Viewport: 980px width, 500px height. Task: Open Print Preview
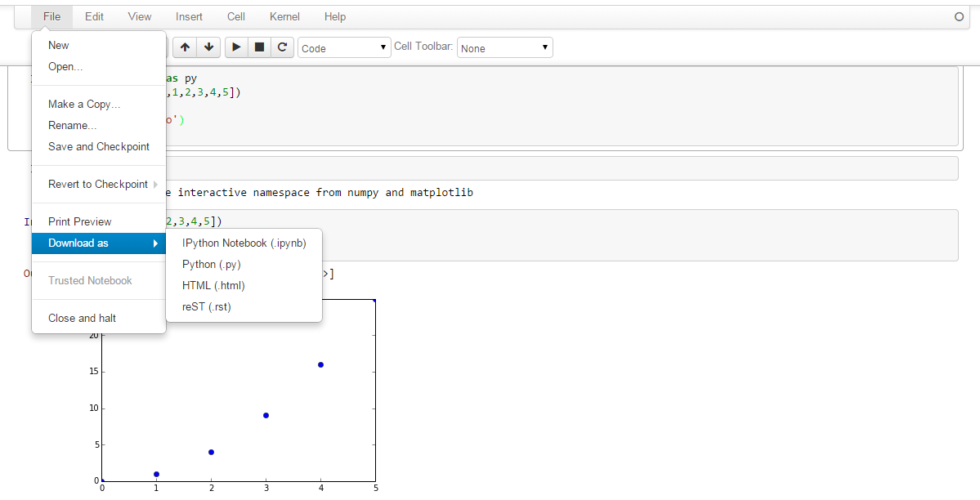coord(80,221)
